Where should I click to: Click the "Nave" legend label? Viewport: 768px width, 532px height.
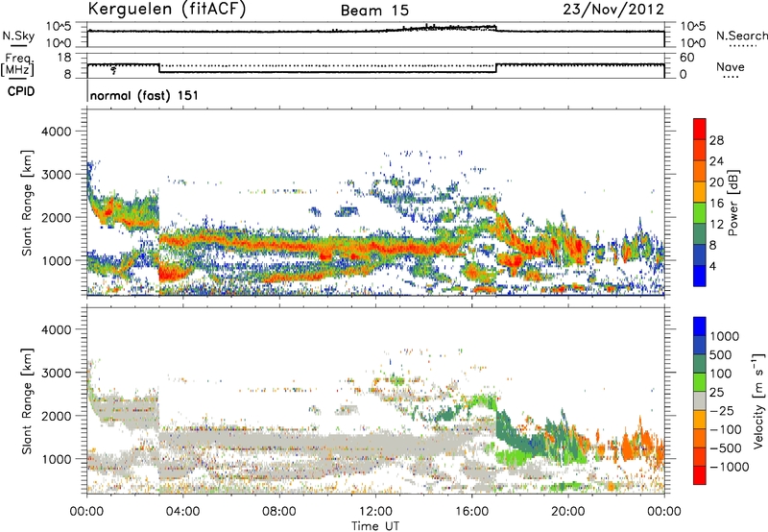click(731, 67)
